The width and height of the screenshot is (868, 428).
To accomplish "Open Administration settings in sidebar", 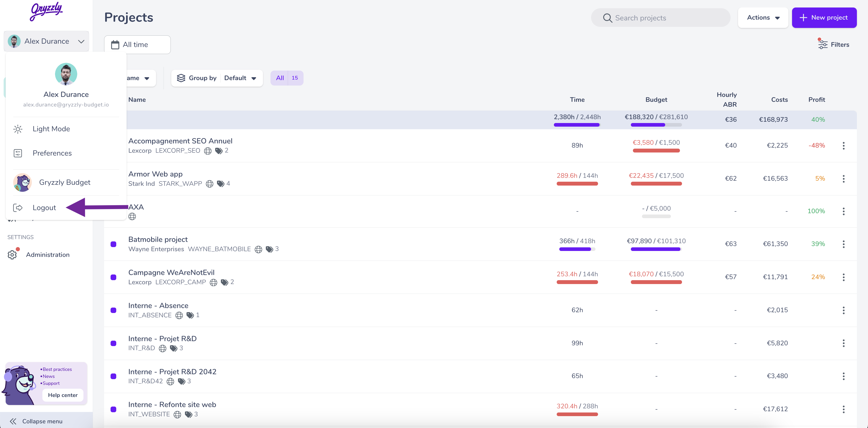I will 47,255.
